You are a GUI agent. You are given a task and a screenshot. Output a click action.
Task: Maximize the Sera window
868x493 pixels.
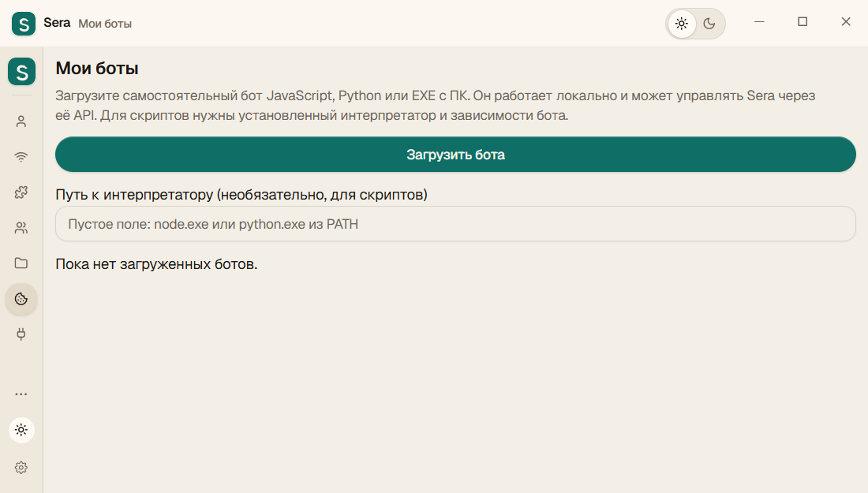pyautogui.click(x=803, y=22)
